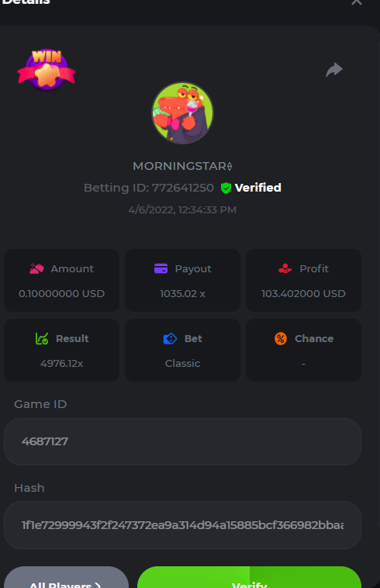Click the Hash value field
The height and width of the screenshot is (588, 380).
pos(182,525)
